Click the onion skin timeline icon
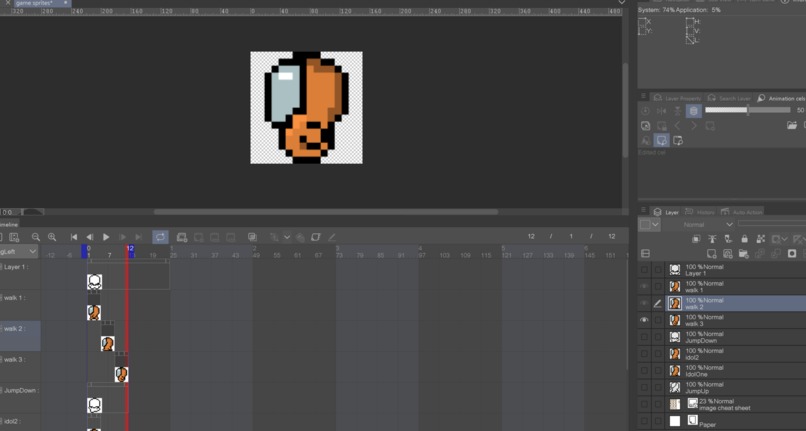The width and height of the screenshot is (806, 431). tap(252, 237)
